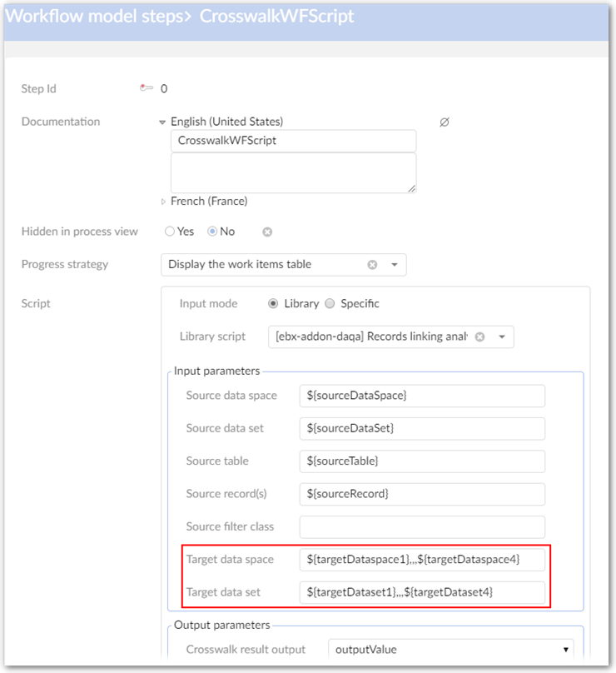Image resolution: width=616 pixels, height=673 pixels.
Task: Edit the Target data space field
Action: coord(422,559)
